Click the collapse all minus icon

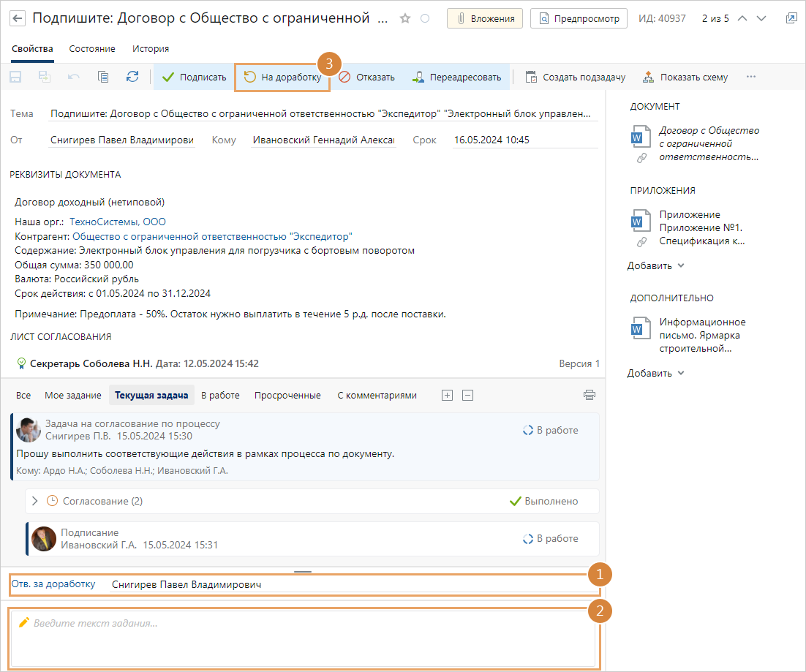tap(468, 395)
